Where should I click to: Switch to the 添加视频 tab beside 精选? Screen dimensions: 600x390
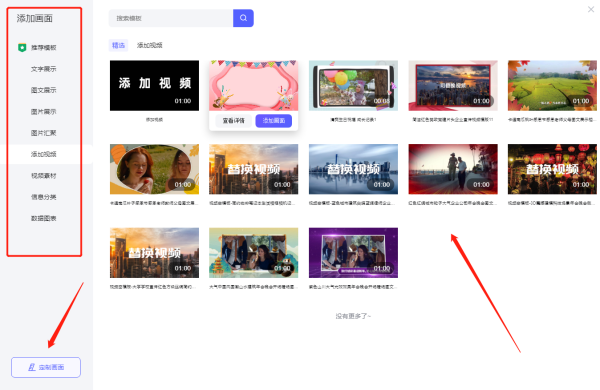[150, 45]
